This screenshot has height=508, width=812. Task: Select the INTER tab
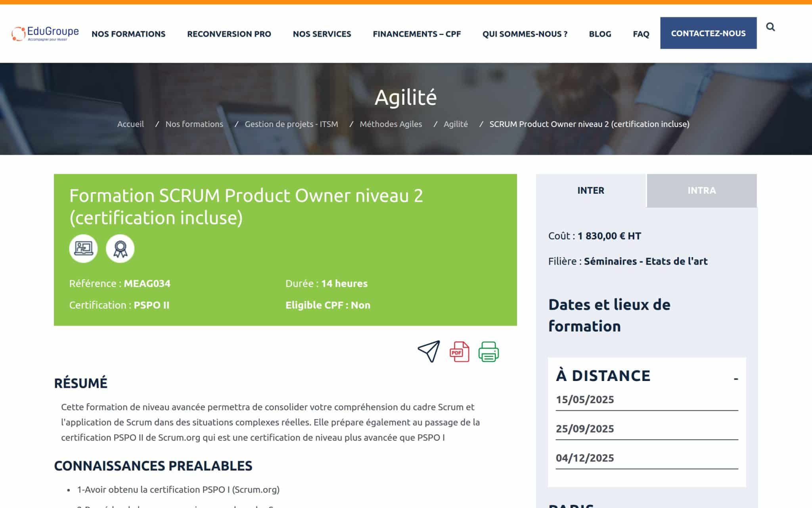click(x=591, y=190)
